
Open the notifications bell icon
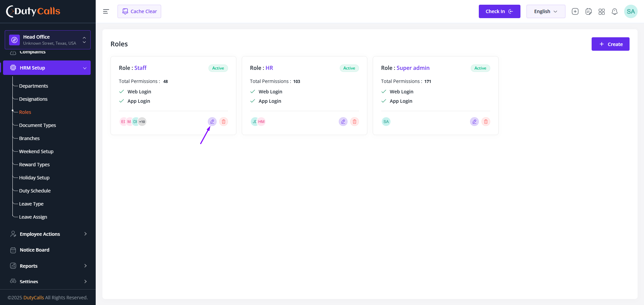pyautogui.click(x=614, y=11)
